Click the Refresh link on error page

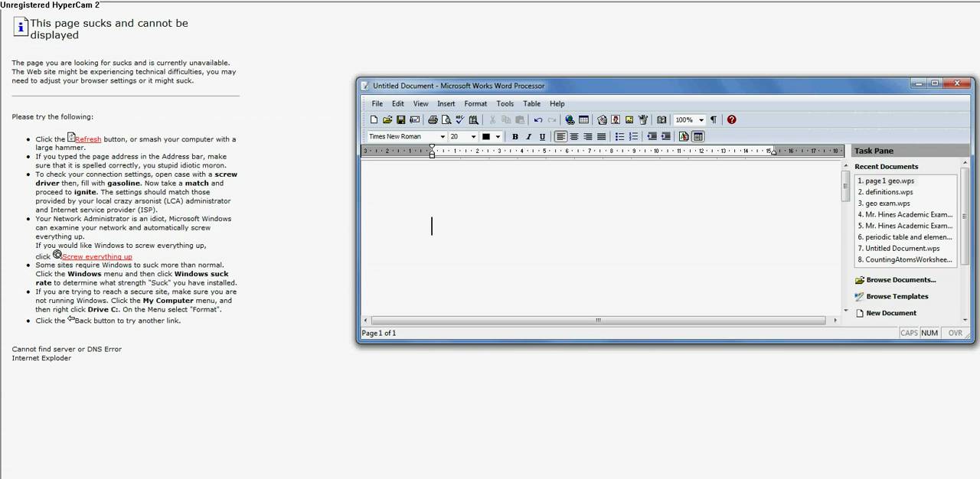tap(88, 139)
